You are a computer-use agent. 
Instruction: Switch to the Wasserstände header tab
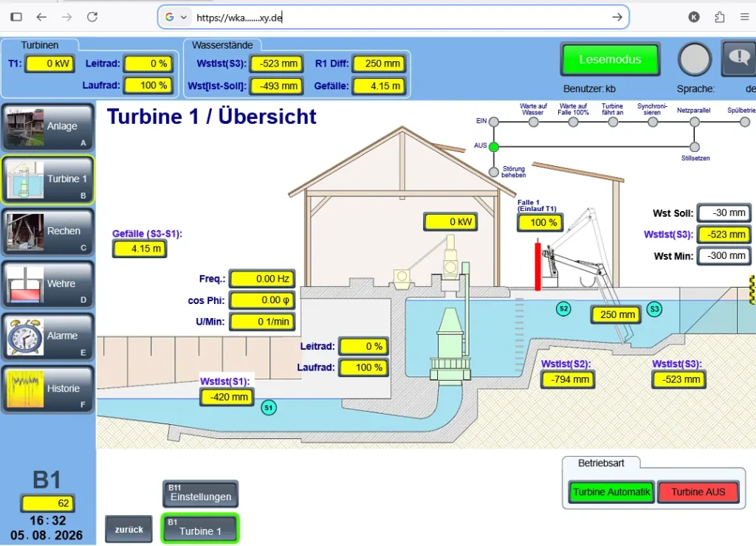222,45
